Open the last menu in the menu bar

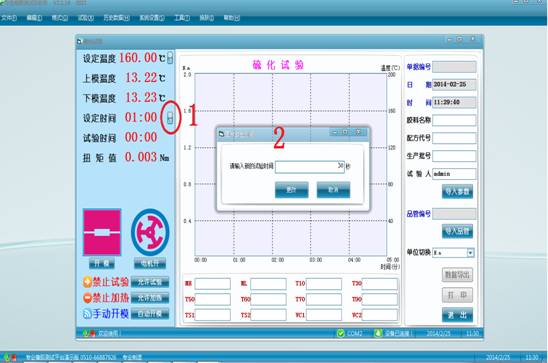tap(231, 17)
